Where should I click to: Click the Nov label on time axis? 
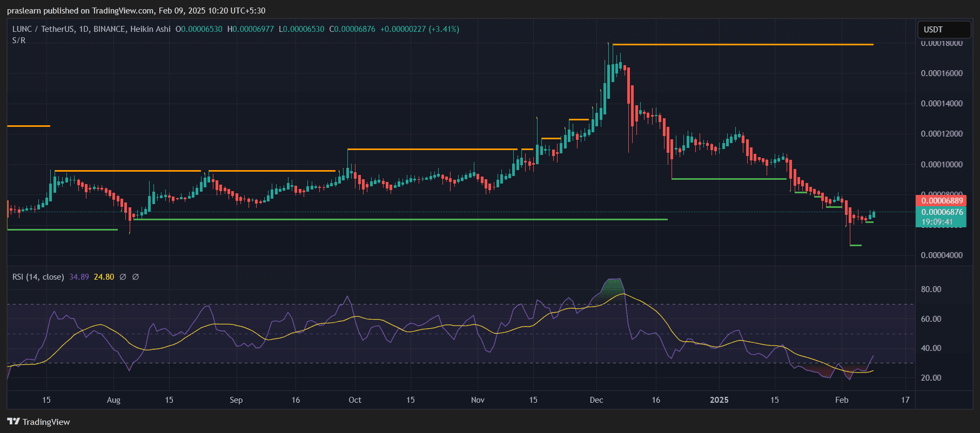point(478,400)
